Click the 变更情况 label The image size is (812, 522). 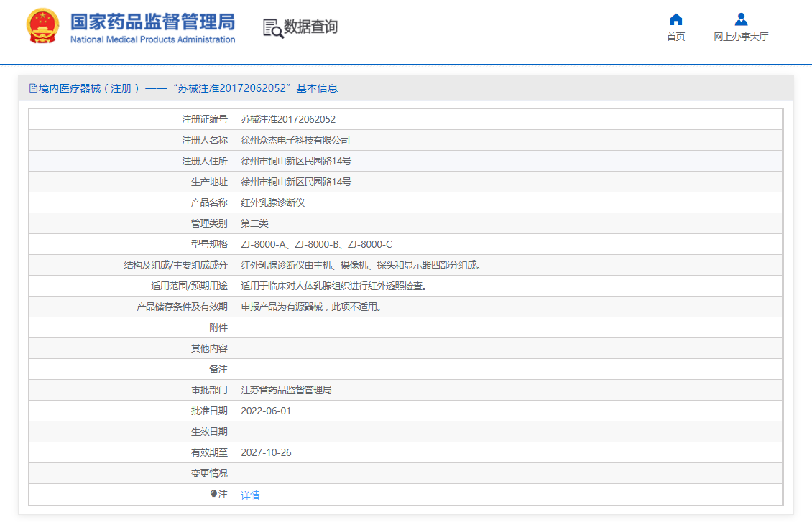209,473
